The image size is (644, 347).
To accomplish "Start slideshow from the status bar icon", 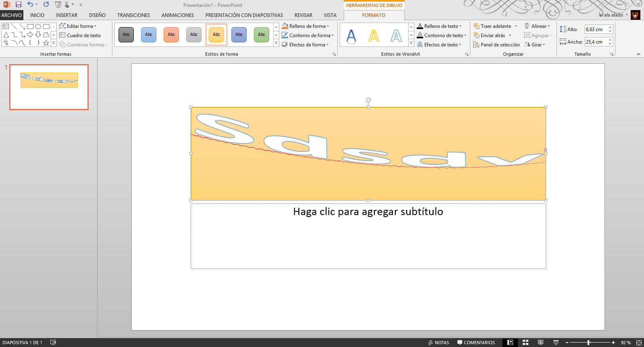I will 556,343.
